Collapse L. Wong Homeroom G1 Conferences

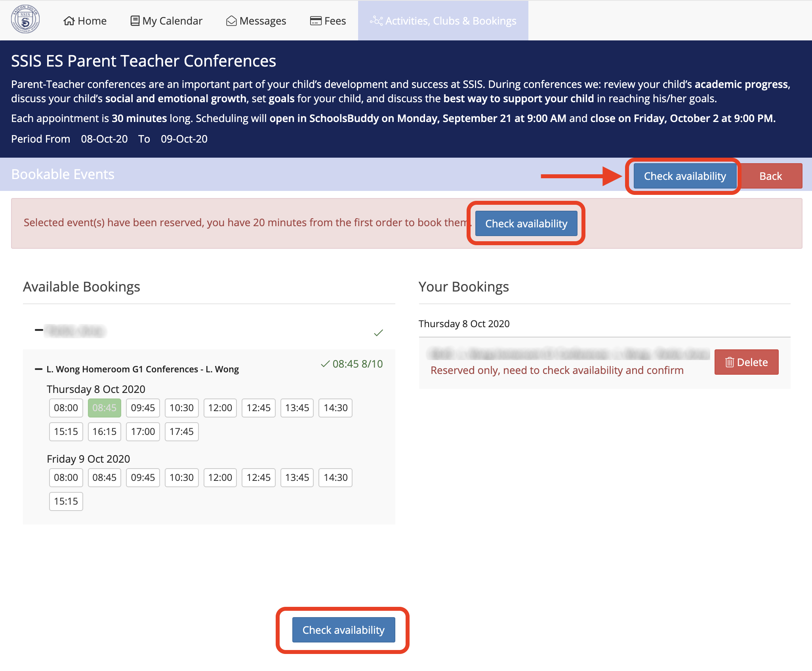tap(39, 369)
